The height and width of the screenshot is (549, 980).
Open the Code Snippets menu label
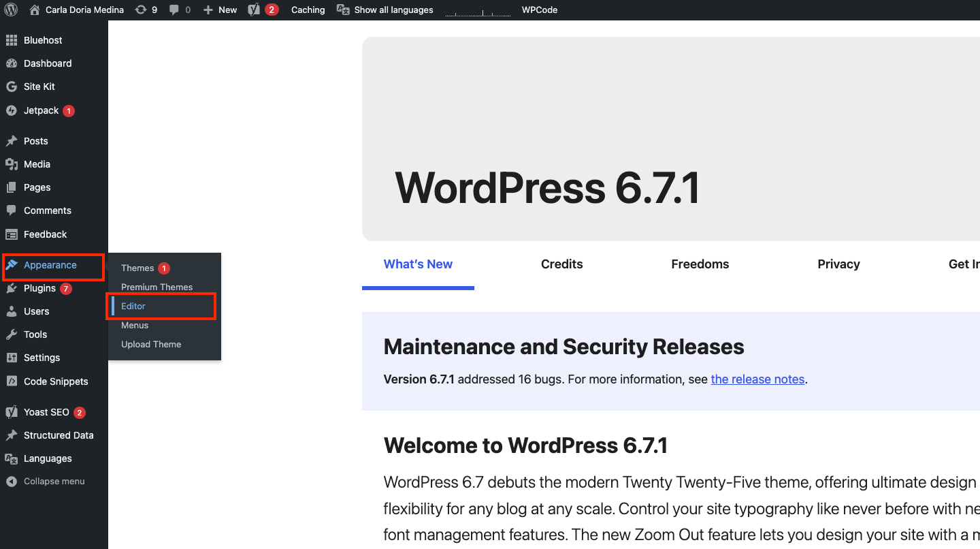[x=56, y=381]
